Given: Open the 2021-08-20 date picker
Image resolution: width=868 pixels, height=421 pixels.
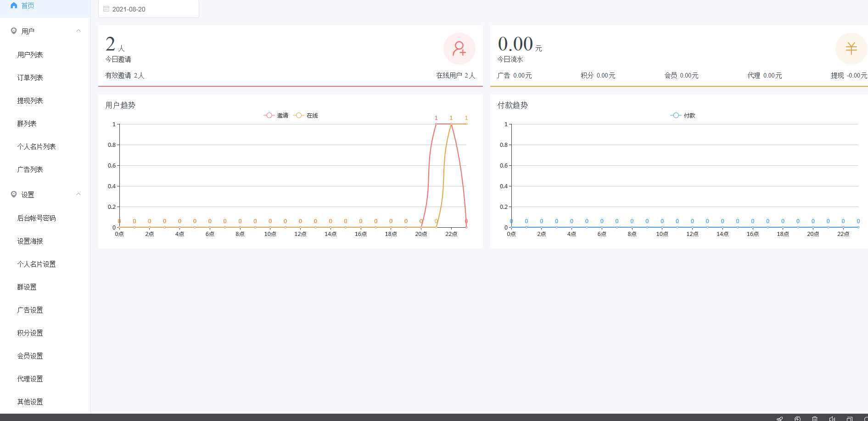Looking at the screenshot, I should (148, 9).
